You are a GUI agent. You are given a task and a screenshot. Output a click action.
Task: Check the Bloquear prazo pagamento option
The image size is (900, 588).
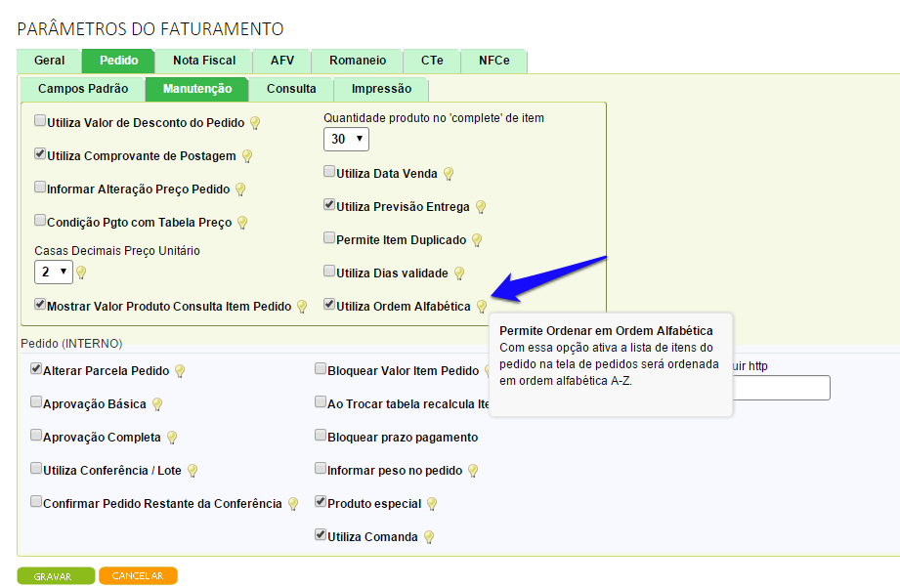[x=321, y=437]
